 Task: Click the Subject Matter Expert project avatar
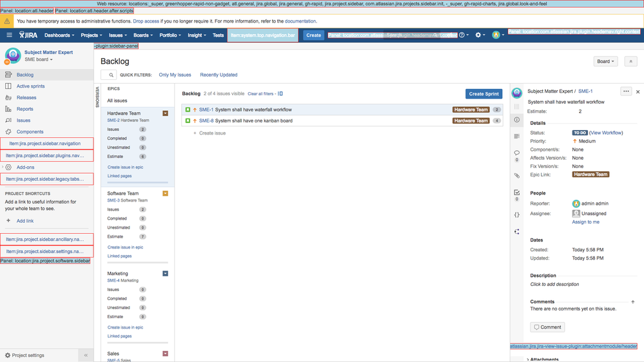tap(13, 55)
